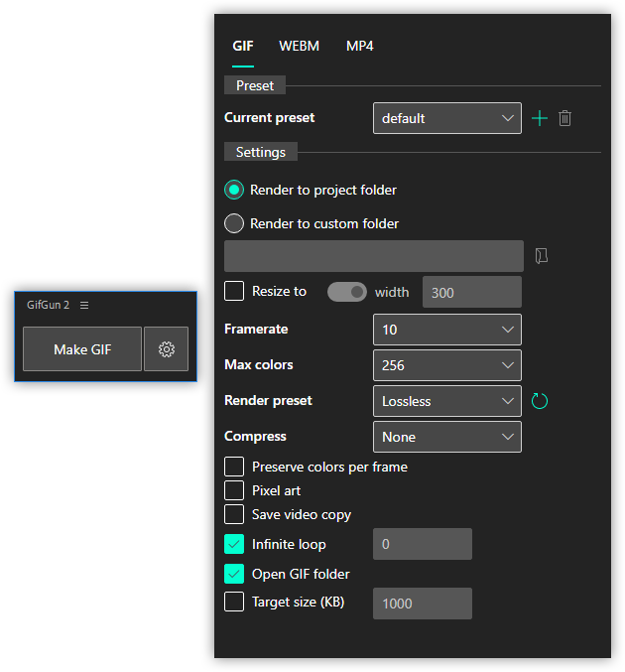The width and height of the screenshot is (625, 672).
Task: Uncheck the Open GIF folder checkbox
Action: (x=234, y=574)
